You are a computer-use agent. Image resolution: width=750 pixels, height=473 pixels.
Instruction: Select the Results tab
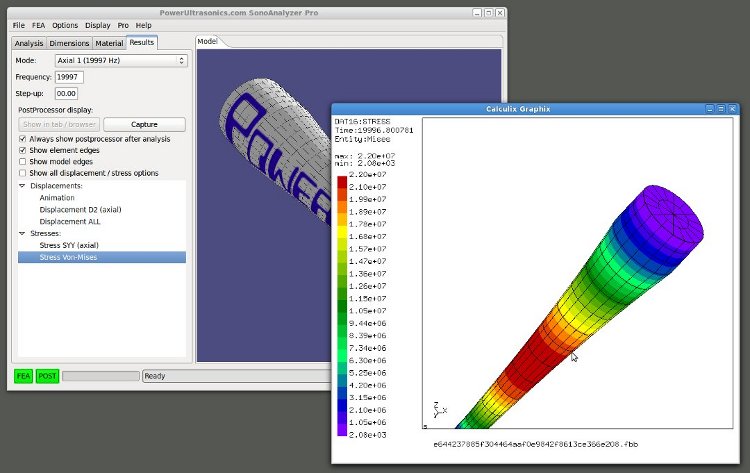(x=142, y=42)
